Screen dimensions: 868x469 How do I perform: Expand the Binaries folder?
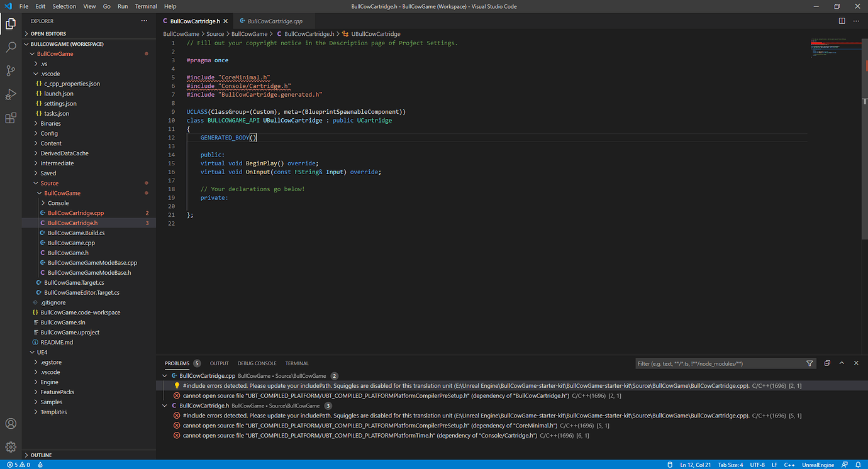(50, 123)
